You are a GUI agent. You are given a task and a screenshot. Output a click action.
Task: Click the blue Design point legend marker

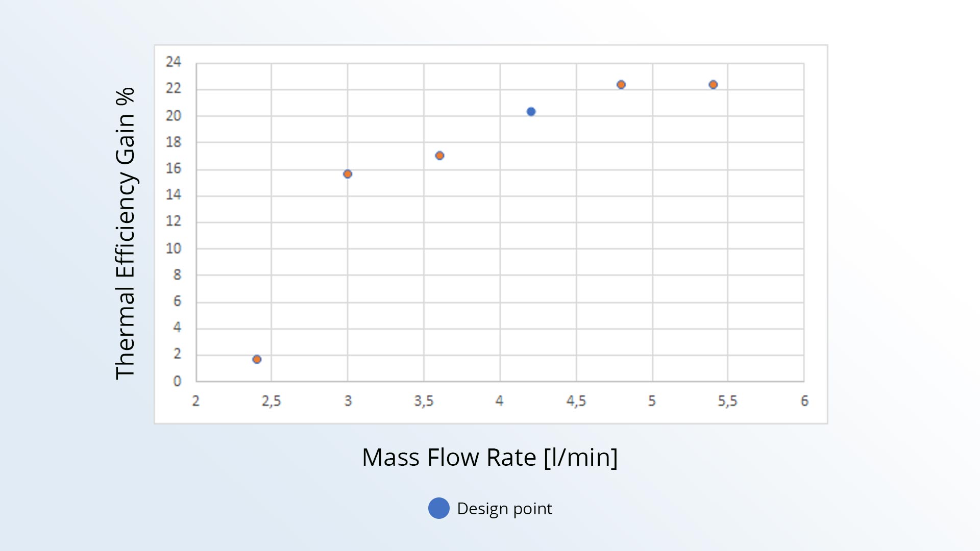439,508
